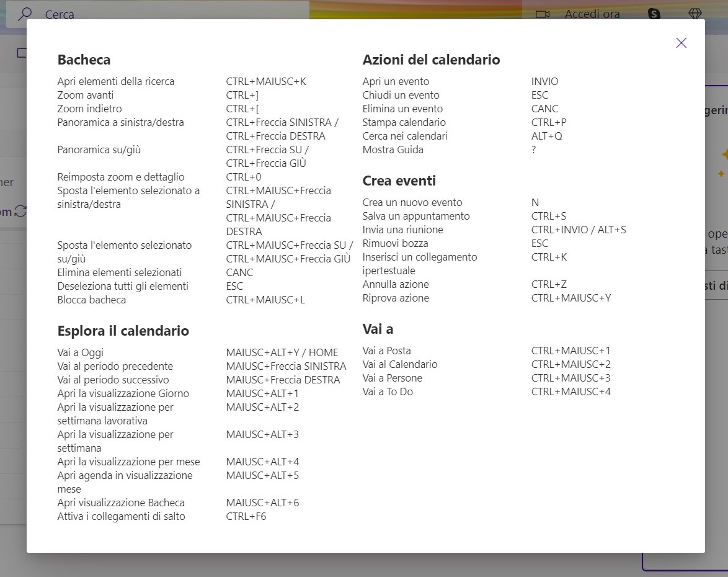The image size is (728, 577).
Task: Click the Bacheca section heading
Action: pos(84,60)
